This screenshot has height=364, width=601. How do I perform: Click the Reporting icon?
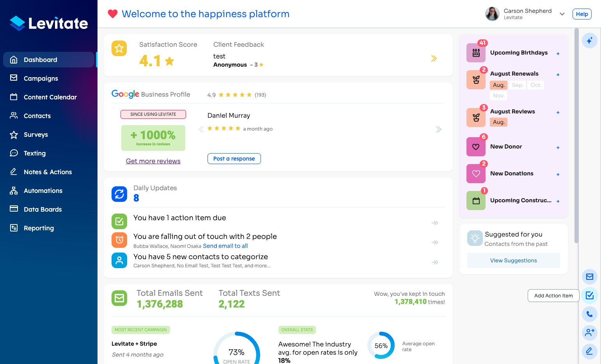click(x=14, y=228)
